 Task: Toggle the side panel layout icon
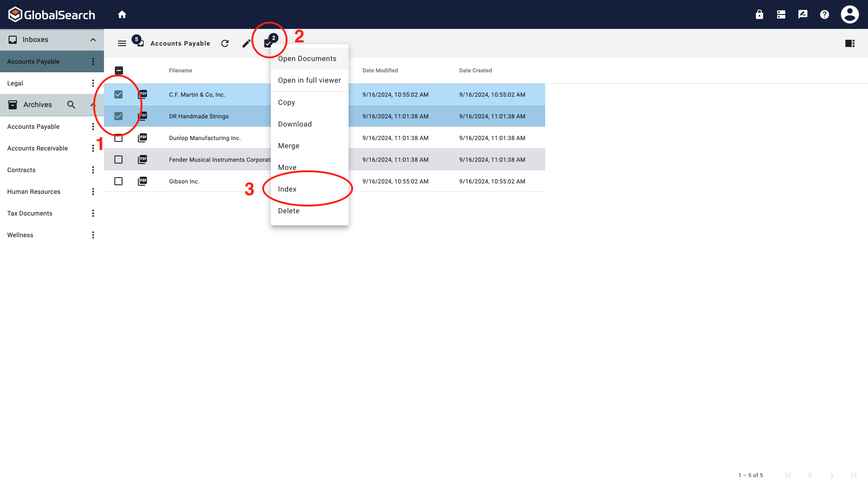[850, 43]
